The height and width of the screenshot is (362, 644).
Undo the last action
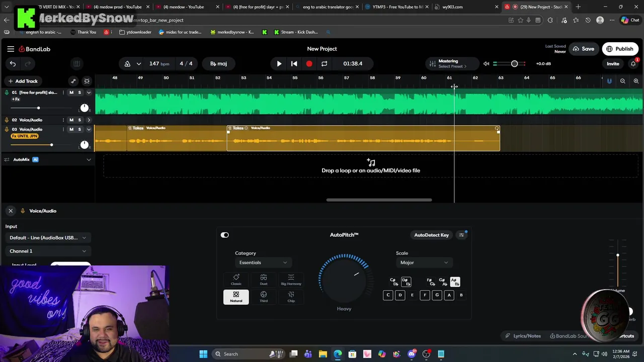coord(13,64)
